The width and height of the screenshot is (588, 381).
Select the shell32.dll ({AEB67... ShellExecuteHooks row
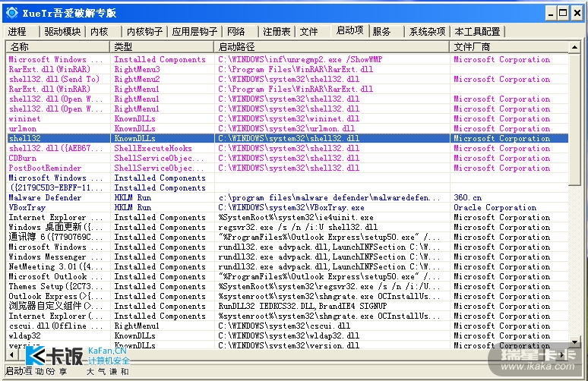pyautogui.click(x=287, y=148)
